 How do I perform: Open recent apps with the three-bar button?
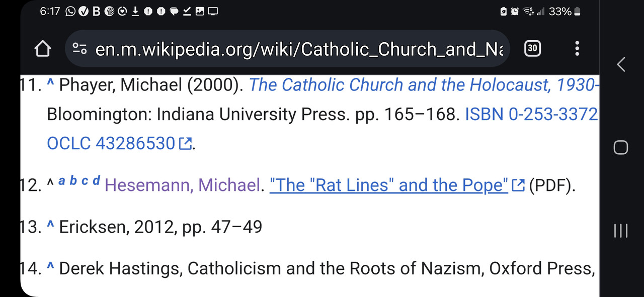pos(621,231)
